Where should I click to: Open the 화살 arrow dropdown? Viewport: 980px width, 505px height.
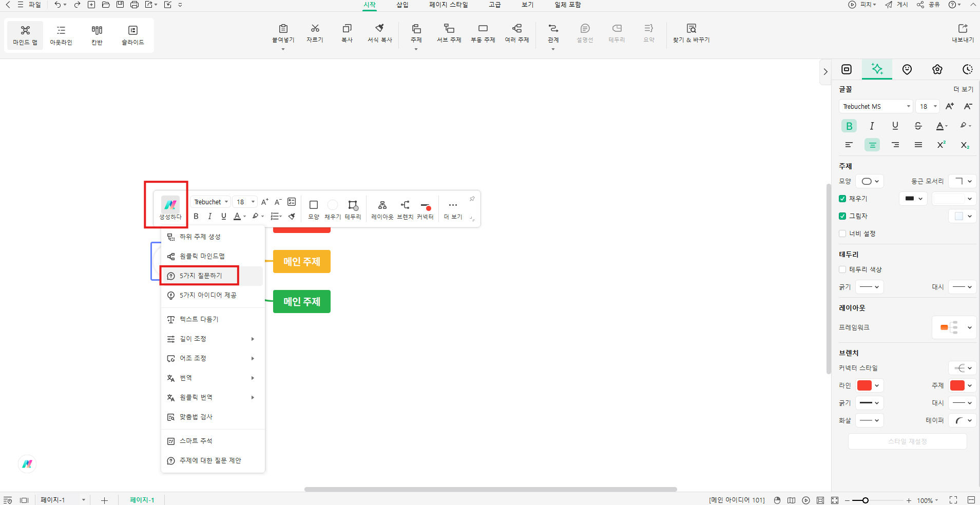870,420
